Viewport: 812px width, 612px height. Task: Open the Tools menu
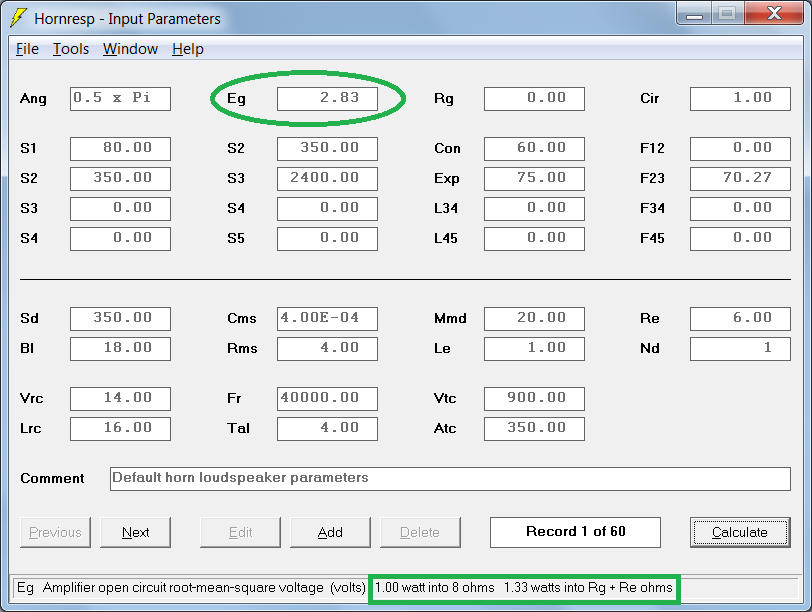pos(71,49)
